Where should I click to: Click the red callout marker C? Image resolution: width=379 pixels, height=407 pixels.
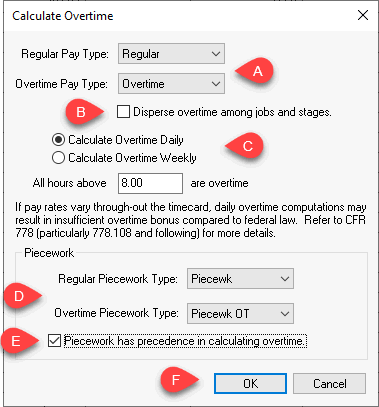tap(245, 146)
